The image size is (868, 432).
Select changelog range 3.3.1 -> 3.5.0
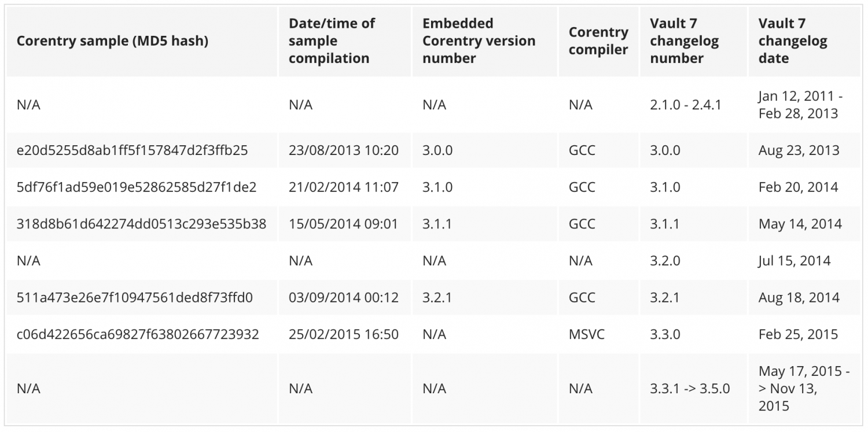pyautogui.click(x=690, y=389)
